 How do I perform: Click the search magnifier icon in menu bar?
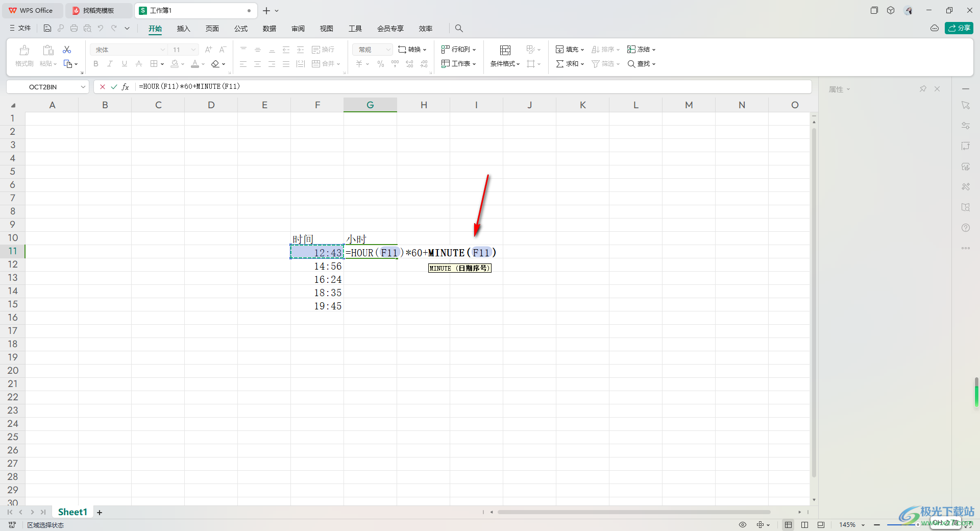click(x=459, y=28)
